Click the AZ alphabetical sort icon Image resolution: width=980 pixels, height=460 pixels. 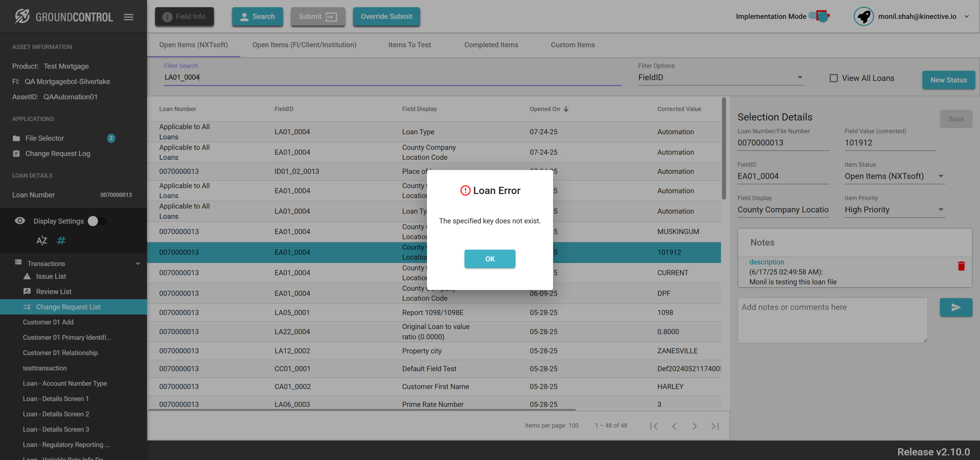(x=42, y=240)
